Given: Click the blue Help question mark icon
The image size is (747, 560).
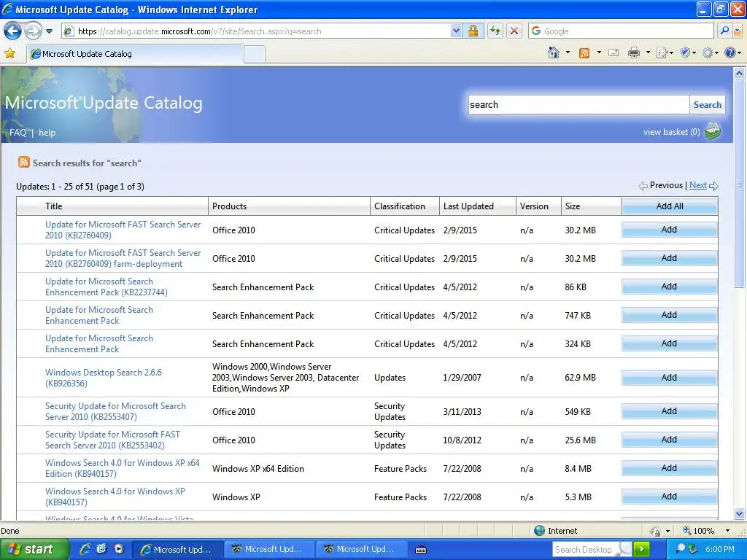Looking at the screenshot, I should (729, 52).
